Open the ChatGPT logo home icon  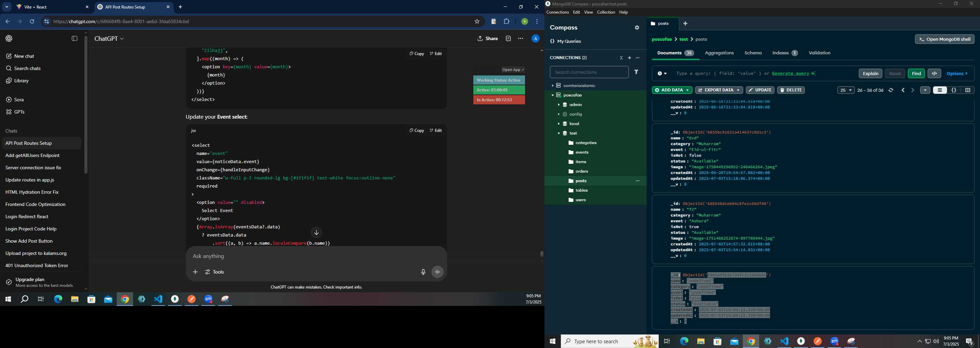(9, 38)
